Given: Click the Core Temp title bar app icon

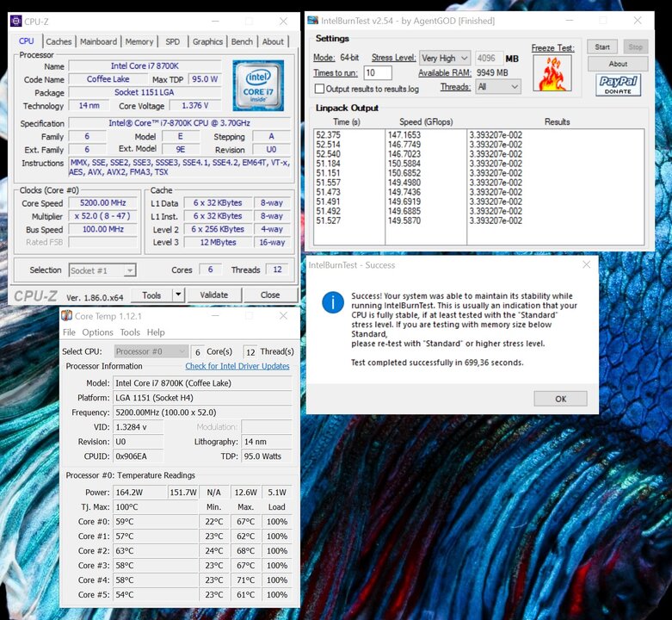Looking at the screenshot, I should [x=66, y=316].
